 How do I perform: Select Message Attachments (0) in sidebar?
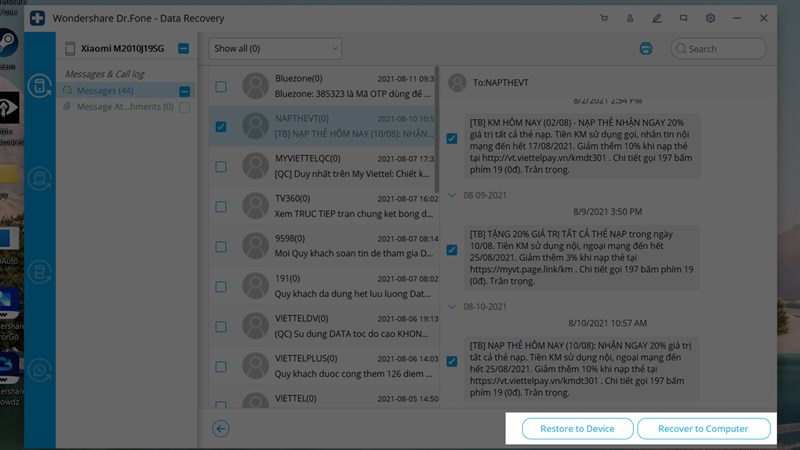click(x=125, y=107)
